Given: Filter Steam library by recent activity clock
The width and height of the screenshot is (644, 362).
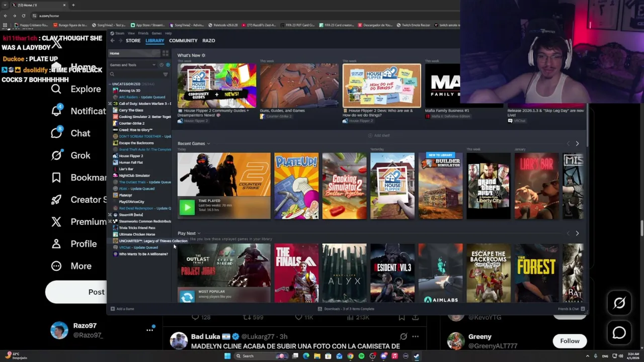Looking at the screenshot, I should coord(162,65).
